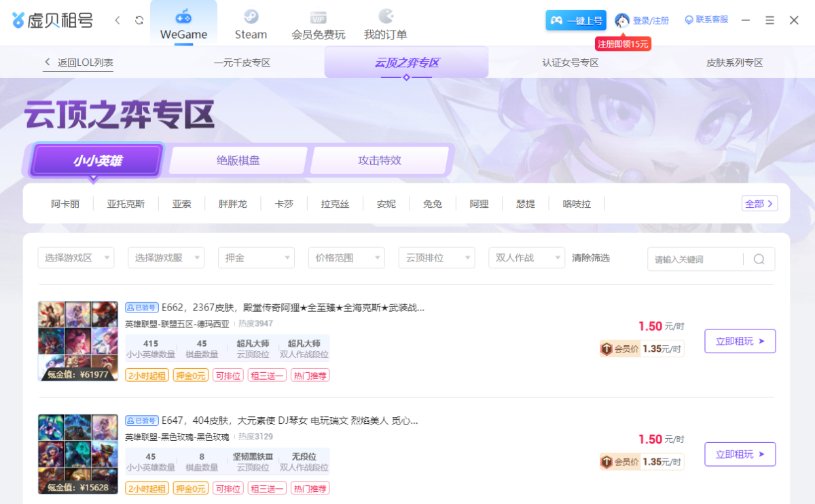The width and height of the screenshot is (815, 504).
Task: Open the 选择游戏区 dropdown
Action: (76, 258)
